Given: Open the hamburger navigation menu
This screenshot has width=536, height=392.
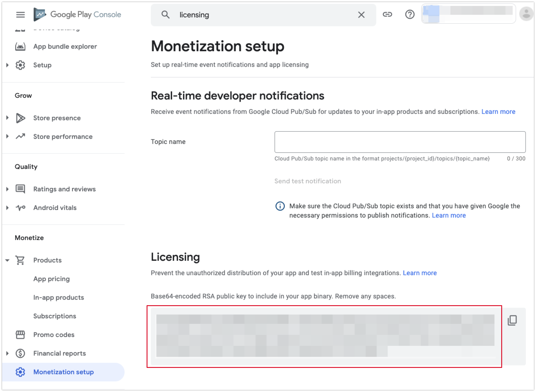Looking at the screenshot, I should coord(20,15).
